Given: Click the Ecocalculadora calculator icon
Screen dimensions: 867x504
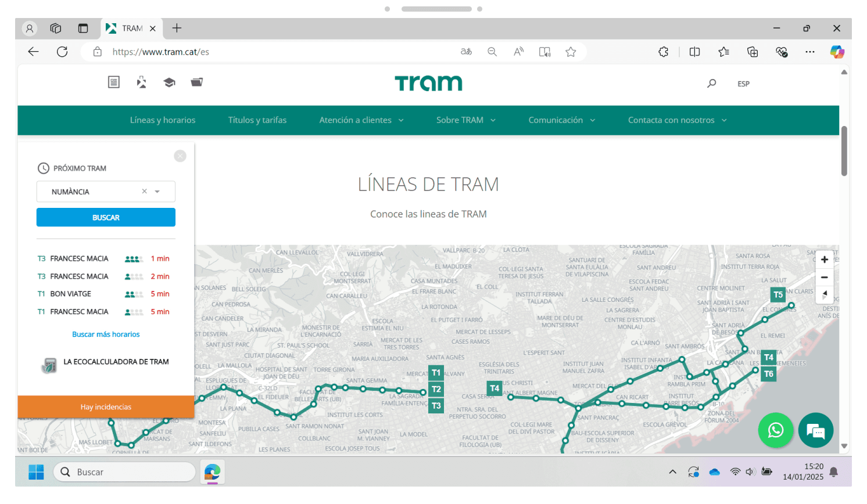Looking at the screenshot, I should [49, 365].
